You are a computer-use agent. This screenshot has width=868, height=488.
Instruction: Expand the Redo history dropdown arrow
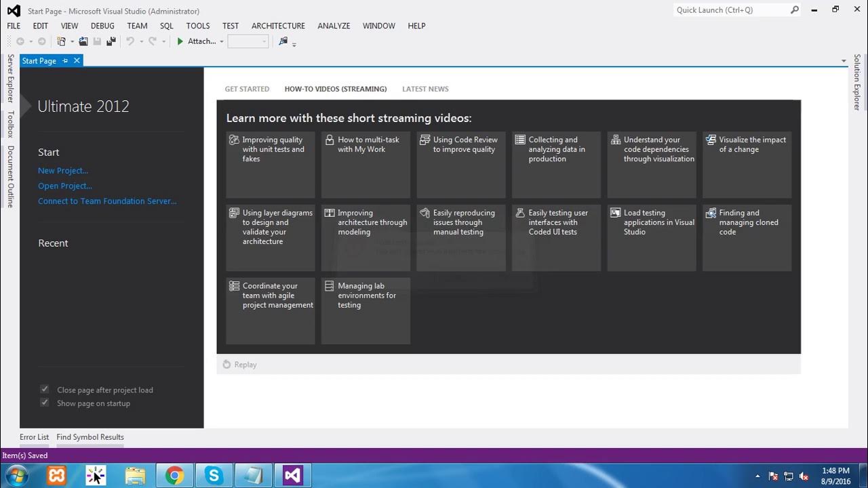tap(163, 42)
